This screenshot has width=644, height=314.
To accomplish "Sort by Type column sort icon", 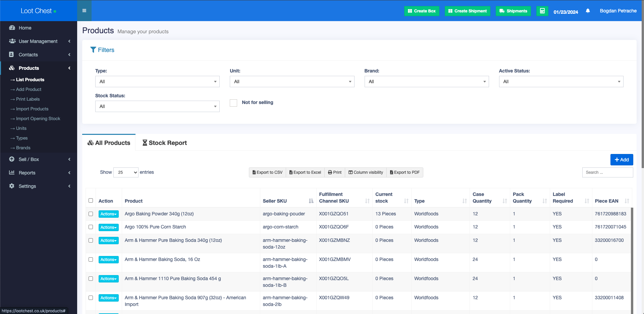I will click(x=465, y=201).
